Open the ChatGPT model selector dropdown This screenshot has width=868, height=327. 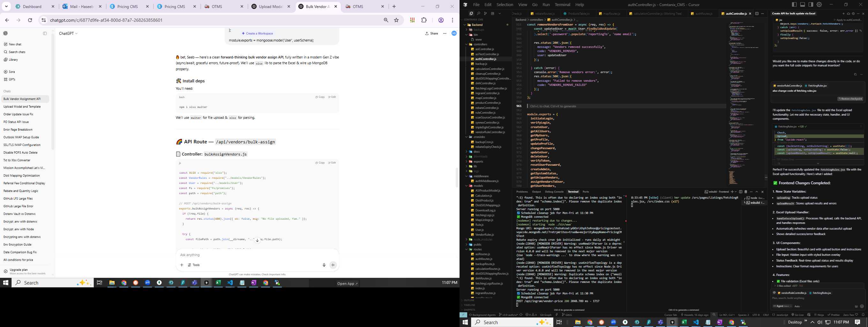68,34
